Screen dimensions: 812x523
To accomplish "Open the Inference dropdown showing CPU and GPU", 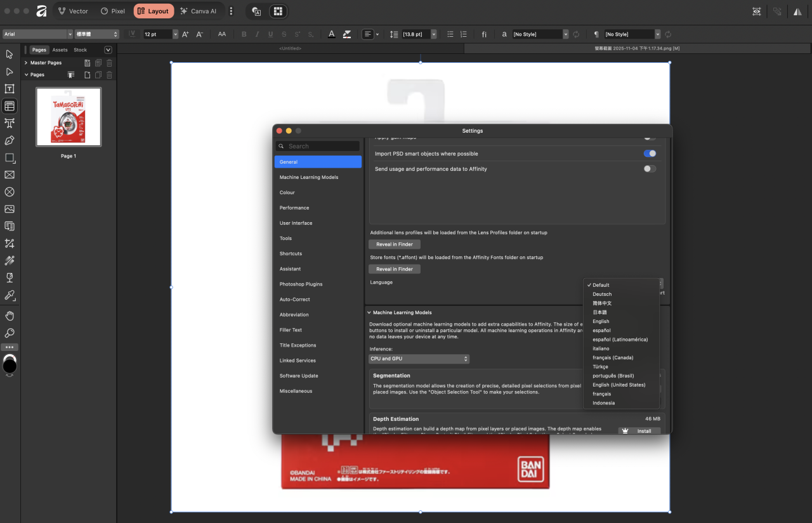I will [x=419, y=359].
